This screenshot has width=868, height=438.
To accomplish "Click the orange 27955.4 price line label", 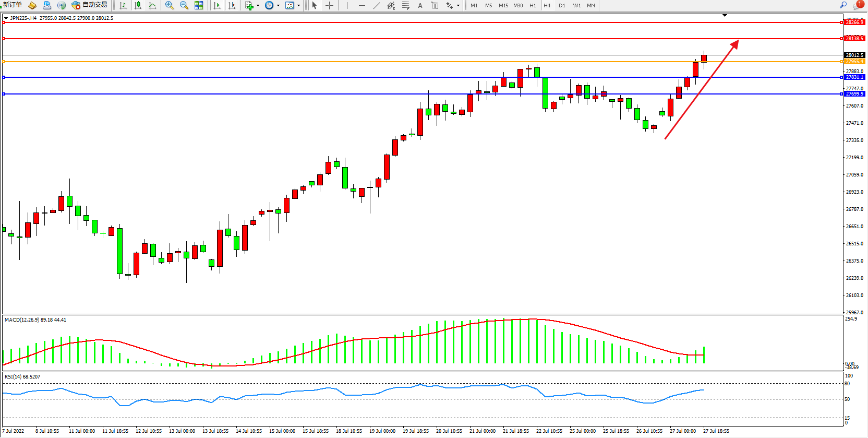I will point(854,62).
